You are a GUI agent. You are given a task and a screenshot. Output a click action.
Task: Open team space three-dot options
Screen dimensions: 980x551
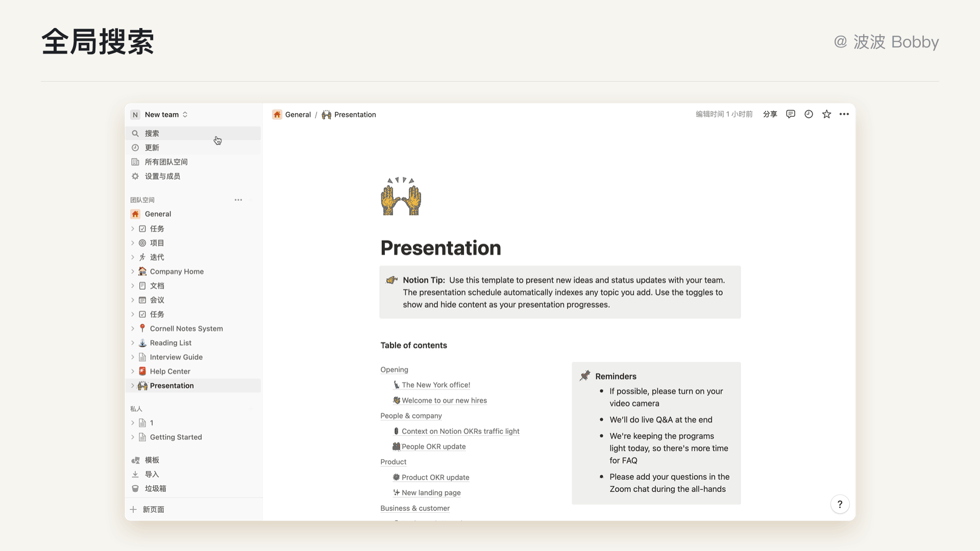pyautogui.click(x=238, y=200)
